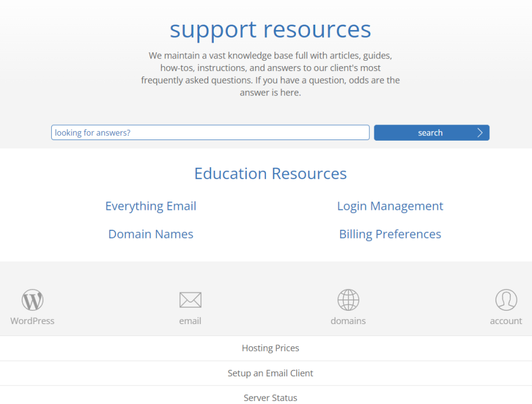Select the domains category label
This screenshot has height=404, width=532.
pyautogui.click(x=348, y=321)
